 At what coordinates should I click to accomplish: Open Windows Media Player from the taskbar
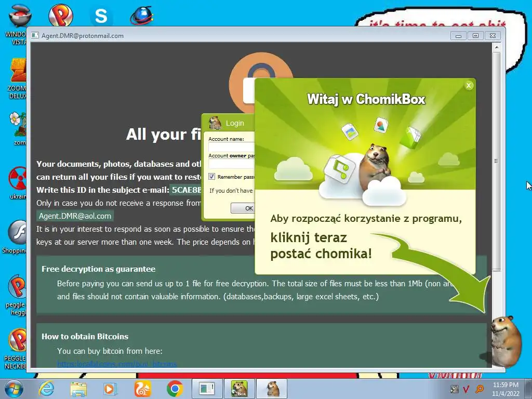point(110,389)
